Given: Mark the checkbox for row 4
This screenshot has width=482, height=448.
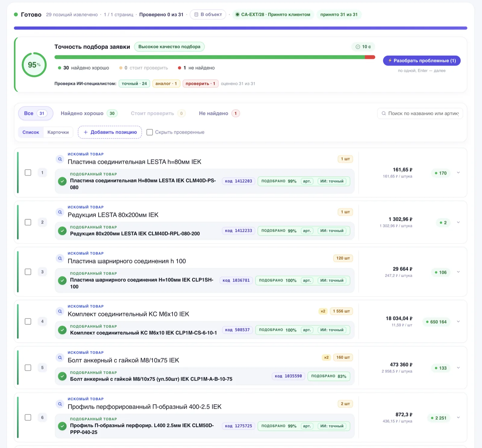Looking at the screenshot, I should 28,321.
